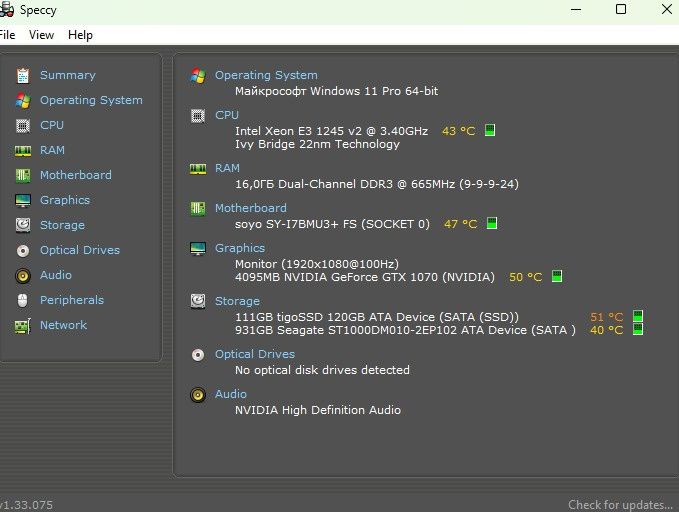Click the Storage drive icon in summary panel

(198, 301)
